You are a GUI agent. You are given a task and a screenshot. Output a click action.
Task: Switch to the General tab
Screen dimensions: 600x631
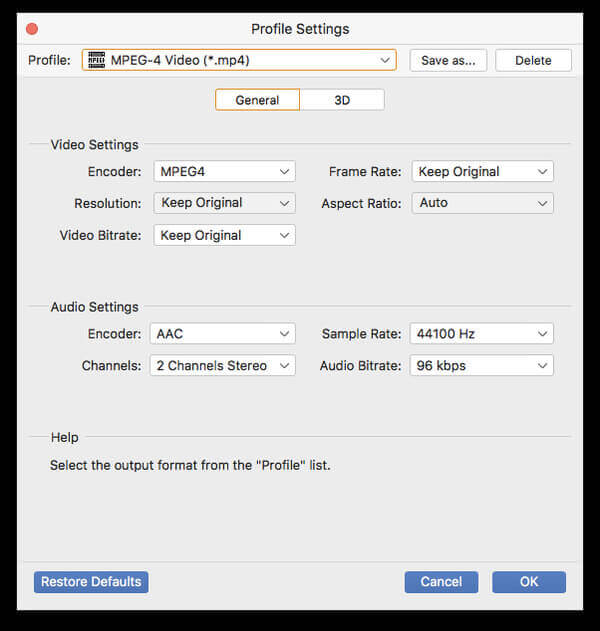[257, 100]
